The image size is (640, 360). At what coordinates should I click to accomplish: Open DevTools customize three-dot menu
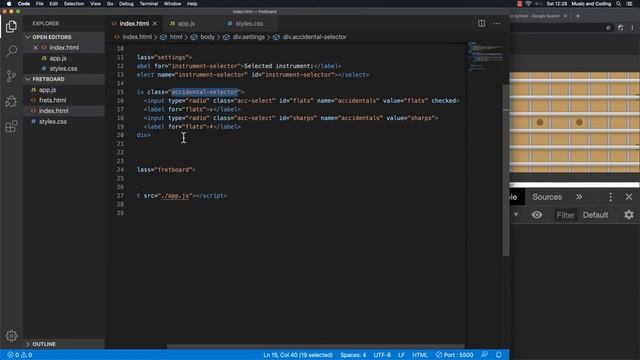pos(610,197)
